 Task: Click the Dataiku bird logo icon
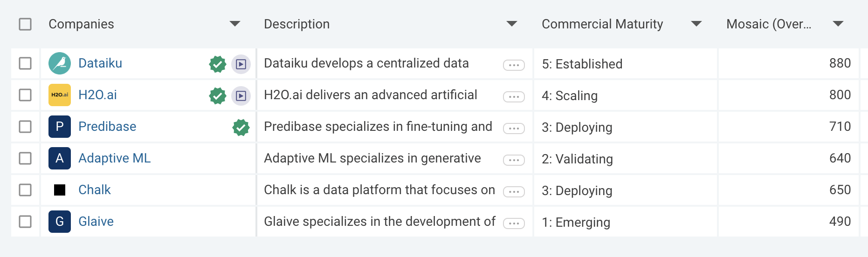click(60, 63)
